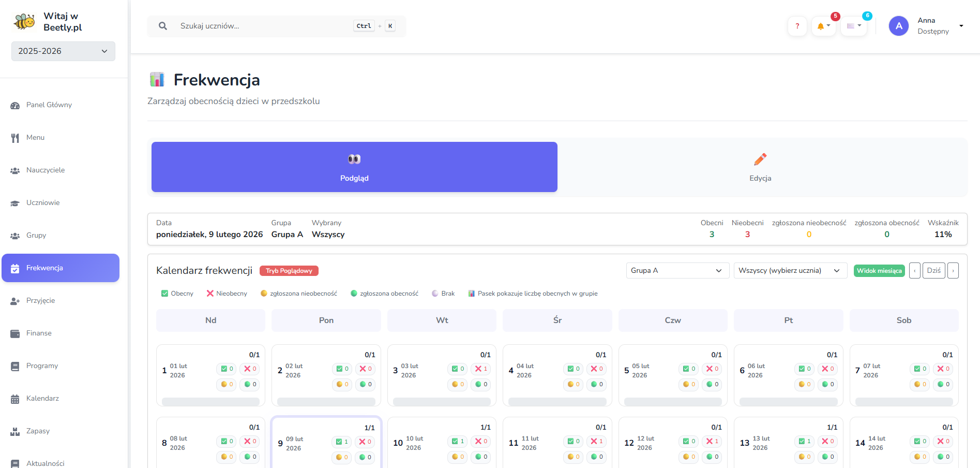Switch to the Edycja tab

[760, 167]
